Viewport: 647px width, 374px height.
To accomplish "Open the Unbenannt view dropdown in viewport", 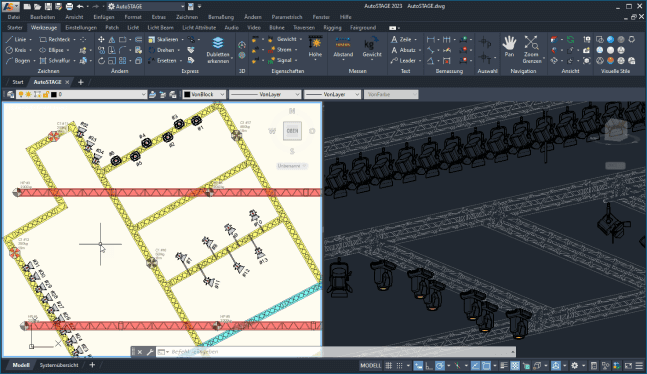I will coord(292,166).
